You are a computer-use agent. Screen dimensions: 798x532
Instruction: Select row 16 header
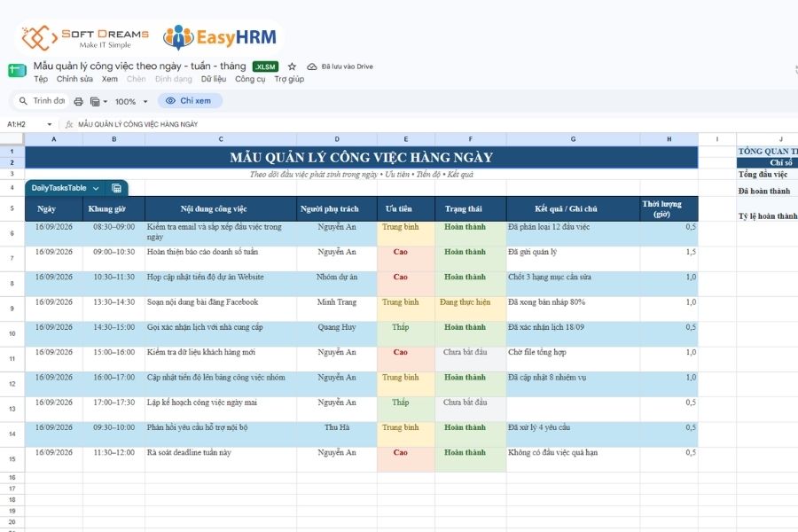coord(12,478)
